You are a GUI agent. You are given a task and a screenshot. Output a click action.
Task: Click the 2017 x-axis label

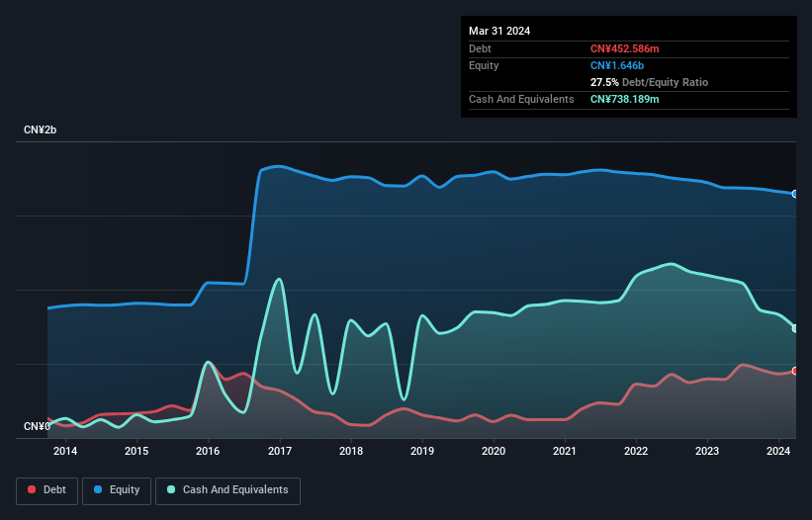[280, 451]
